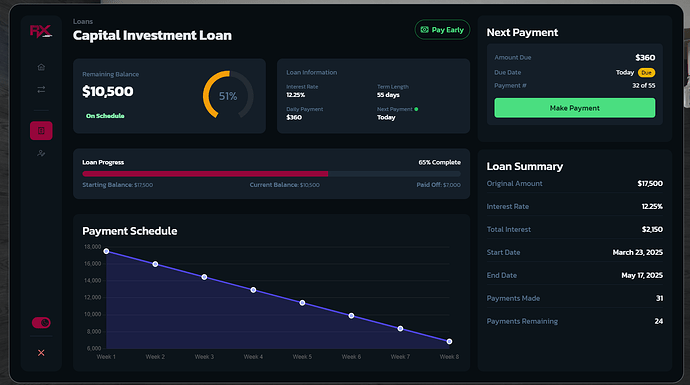Click the Loans breadcrumb link
The height and width of the screenshot is (385, 690).
tap(83, 21)
